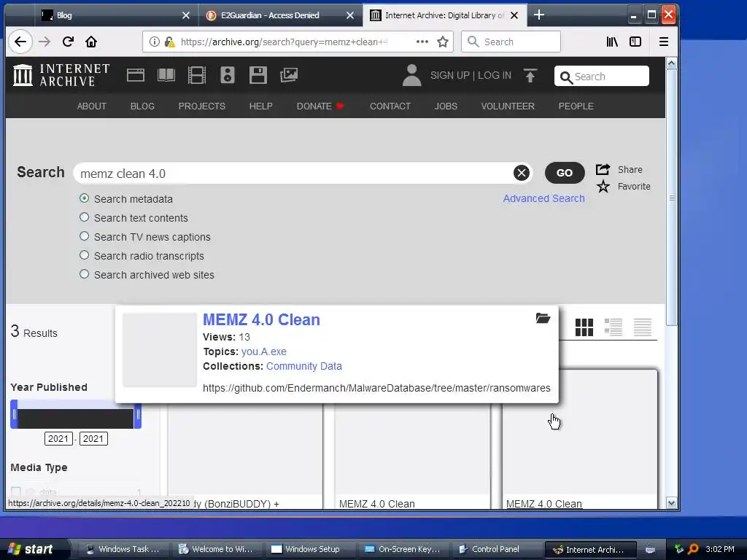Click the start year 2021 field
Image resolution: width=747 pixels, height=560 pixels.
58,438
